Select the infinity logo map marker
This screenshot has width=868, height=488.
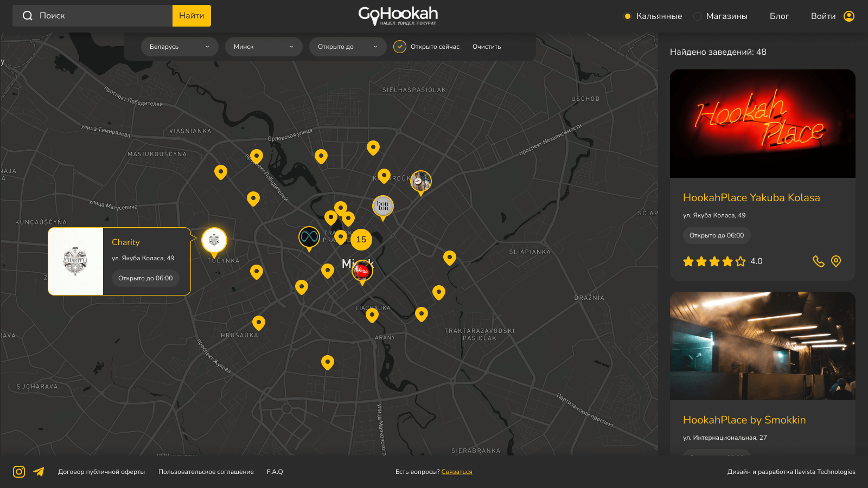(x=309, y=239)
